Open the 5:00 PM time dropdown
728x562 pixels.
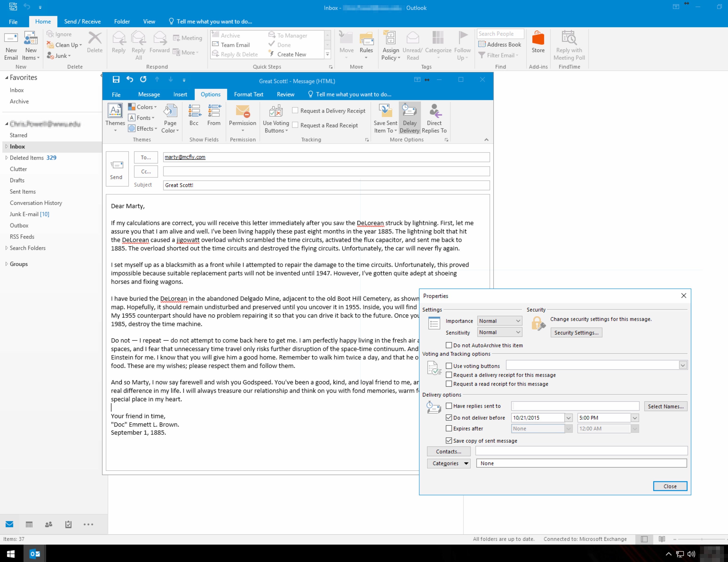pos(635,418)
